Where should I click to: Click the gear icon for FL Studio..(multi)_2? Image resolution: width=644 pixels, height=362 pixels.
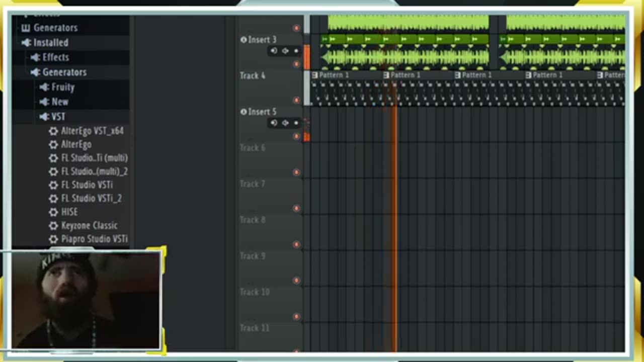pyautogui.click(x=53, y=172)
